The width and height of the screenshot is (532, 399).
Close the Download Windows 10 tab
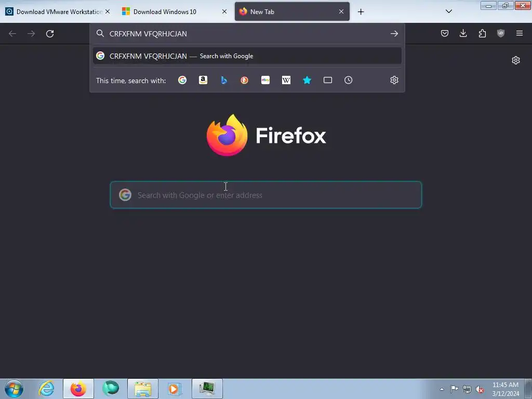tap(224, 11)
